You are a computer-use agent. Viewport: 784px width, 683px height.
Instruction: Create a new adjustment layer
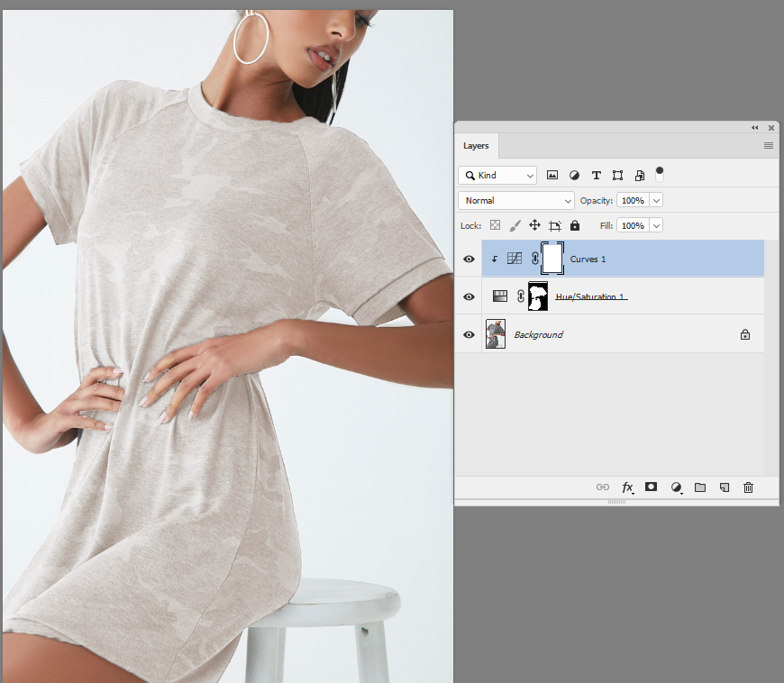[676, 487]
